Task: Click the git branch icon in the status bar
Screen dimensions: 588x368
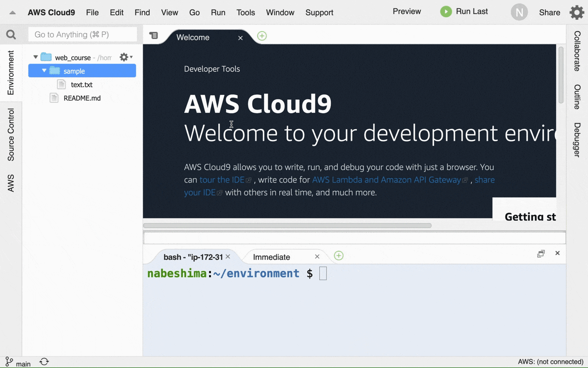Action: [x=9, y=362]
